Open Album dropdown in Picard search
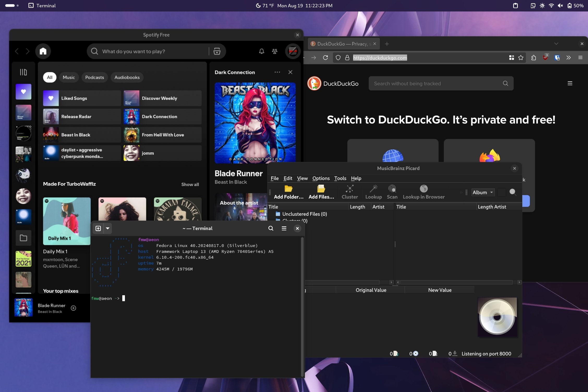Image resolution: width=588 pixels, height=392 pixels. (483, 192)
